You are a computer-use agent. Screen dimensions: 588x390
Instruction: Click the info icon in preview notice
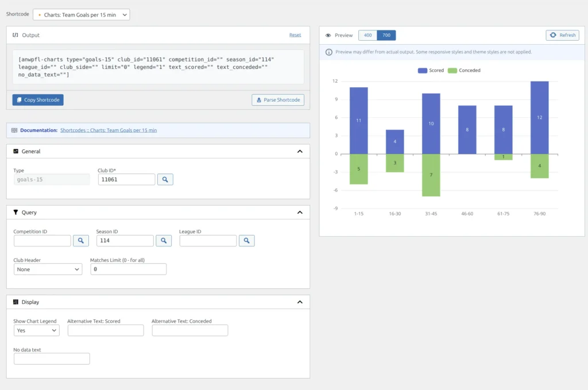329,52
